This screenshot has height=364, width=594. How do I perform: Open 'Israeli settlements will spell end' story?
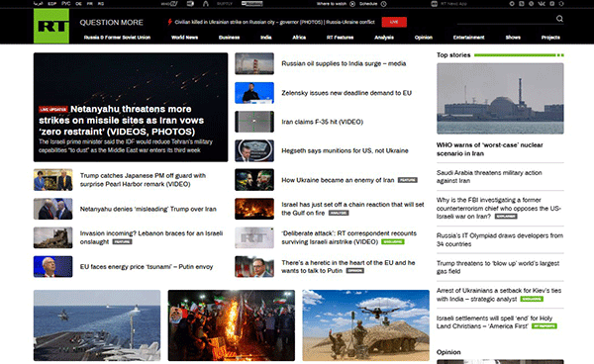(494, 322)
